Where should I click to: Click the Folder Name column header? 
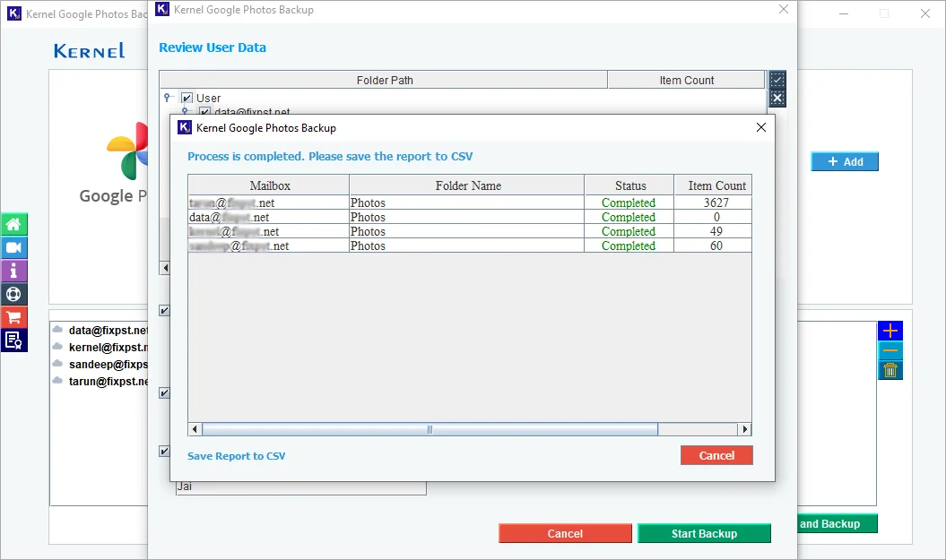coord(467,185)
